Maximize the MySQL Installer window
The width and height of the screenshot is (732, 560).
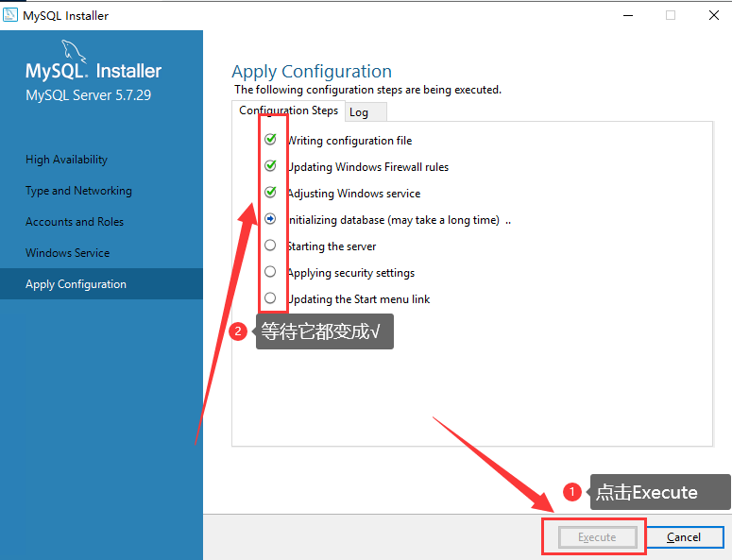coord(671,15)
